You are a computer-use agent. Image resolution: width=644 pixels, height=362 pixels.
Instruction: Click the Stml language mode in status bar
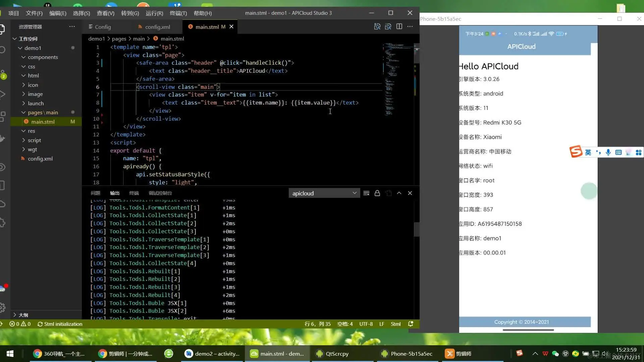(x=395, y=324)
